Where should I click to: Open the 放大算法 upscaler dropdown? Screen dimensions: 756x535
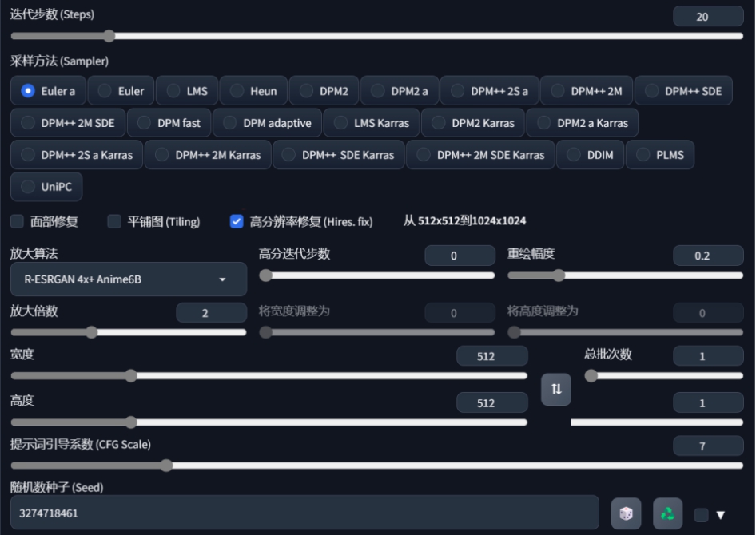coord(129,279)
